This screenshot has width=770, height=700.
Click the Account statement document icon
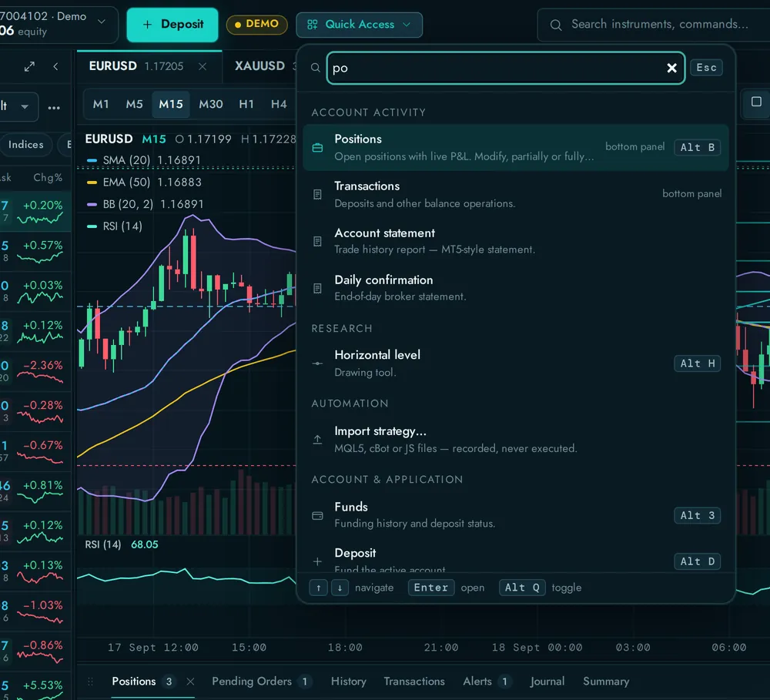318,241
